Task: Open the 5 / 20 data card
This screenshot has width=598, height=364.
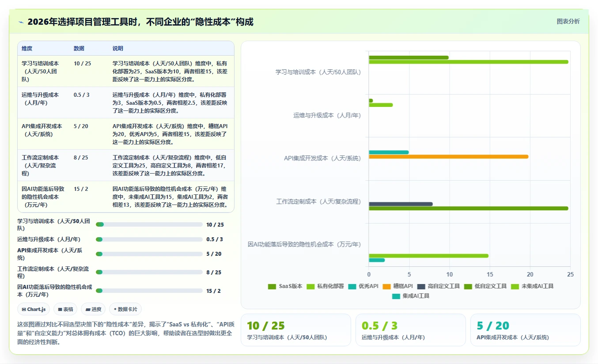Action: coord(525,330)
